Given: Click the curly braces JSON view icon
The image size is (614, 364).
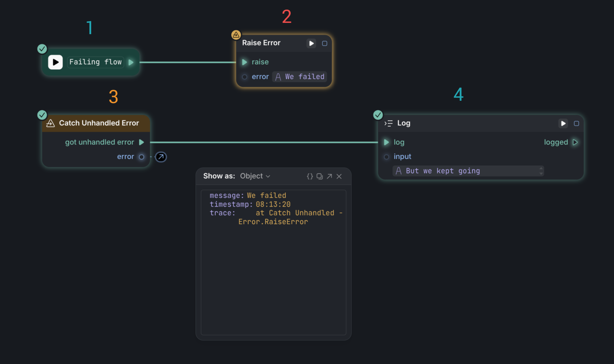Looking at the screenshot, I should coord(310,176).
